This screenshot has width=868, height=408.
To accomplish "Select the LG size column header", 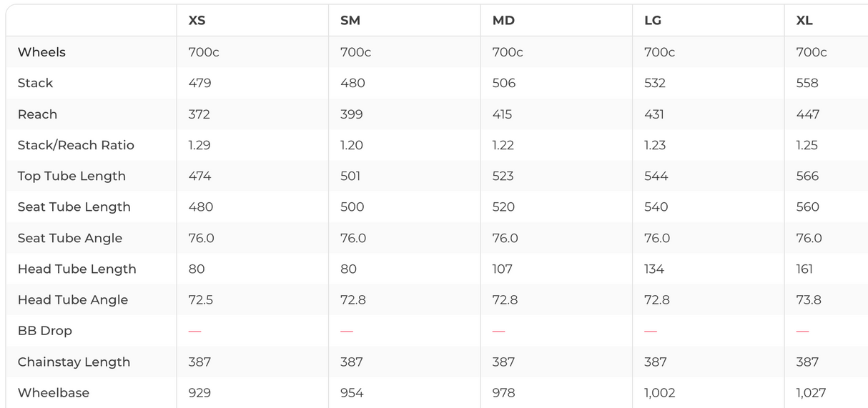I will 653,21.
